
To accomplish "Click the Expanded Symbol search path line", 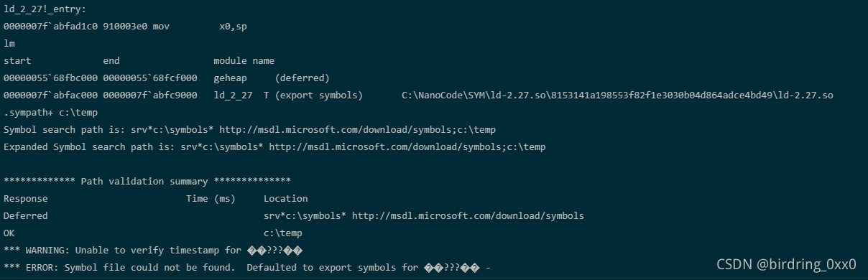I will pos(274,146).
